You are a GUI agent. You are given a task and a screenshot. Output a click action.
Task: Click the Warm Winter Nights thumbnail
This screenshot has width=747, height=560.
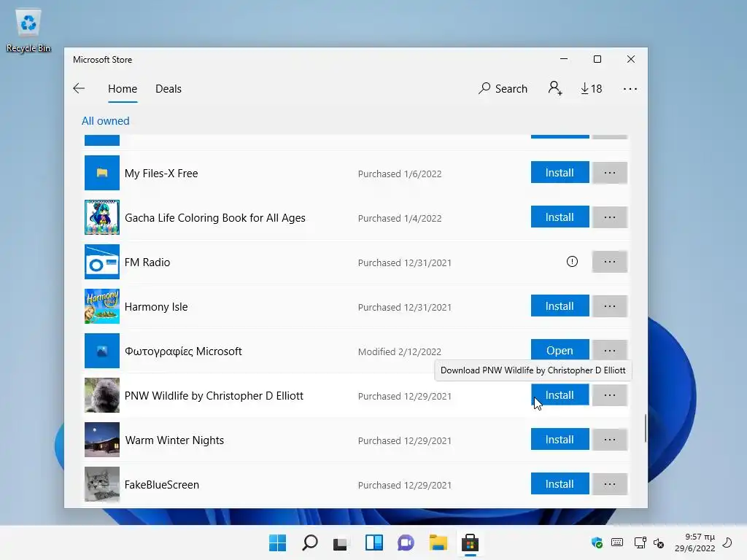click(102, 440)
